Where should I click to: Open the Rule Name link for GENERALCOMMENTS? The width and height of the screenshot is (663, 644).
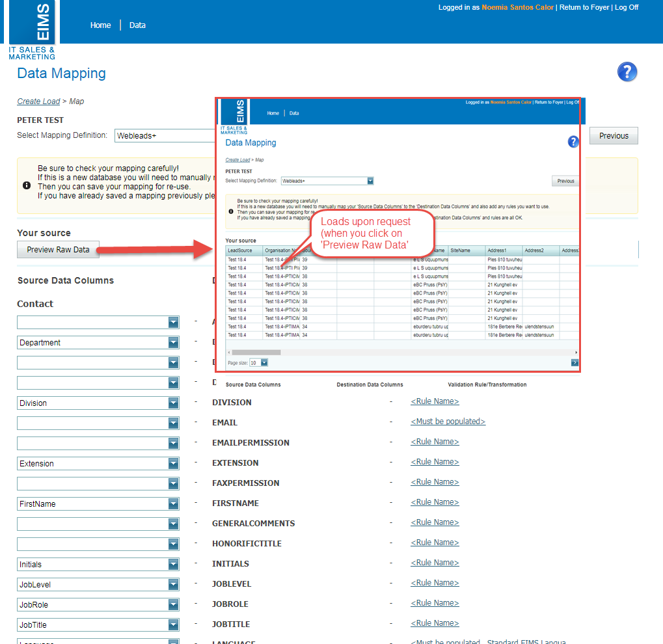coord(435,522)
